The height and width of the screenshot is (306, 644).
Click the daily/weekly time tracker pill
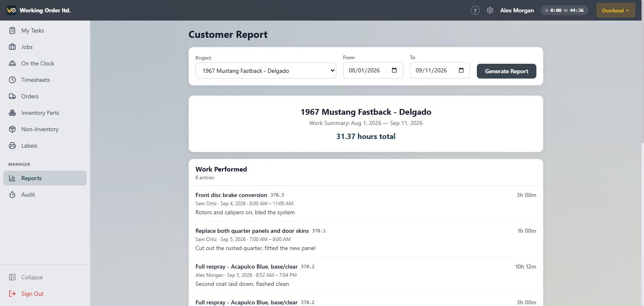[x=564, y=11]
